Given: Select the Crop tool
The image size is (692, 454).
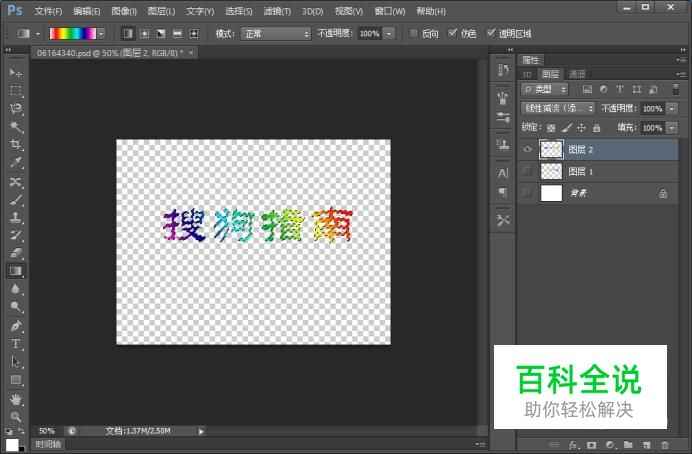Looking at the screenshot, I should (15, 145).
